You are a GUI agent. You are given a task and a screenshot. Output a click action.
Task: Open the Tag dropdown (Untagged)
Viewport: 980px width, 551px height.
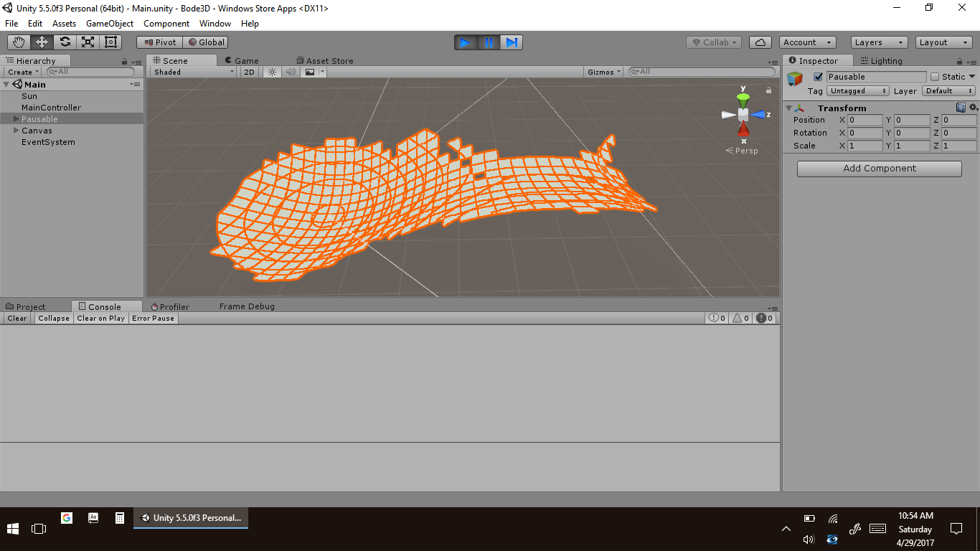coord(858,91)
